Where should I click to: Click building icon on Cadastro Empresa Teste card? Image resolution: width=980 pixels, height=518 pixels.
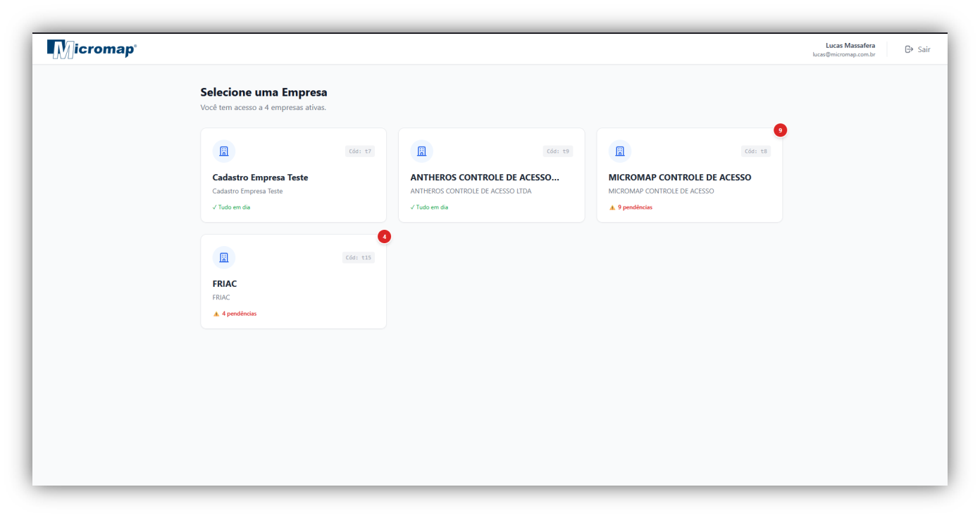coord(224,152)
